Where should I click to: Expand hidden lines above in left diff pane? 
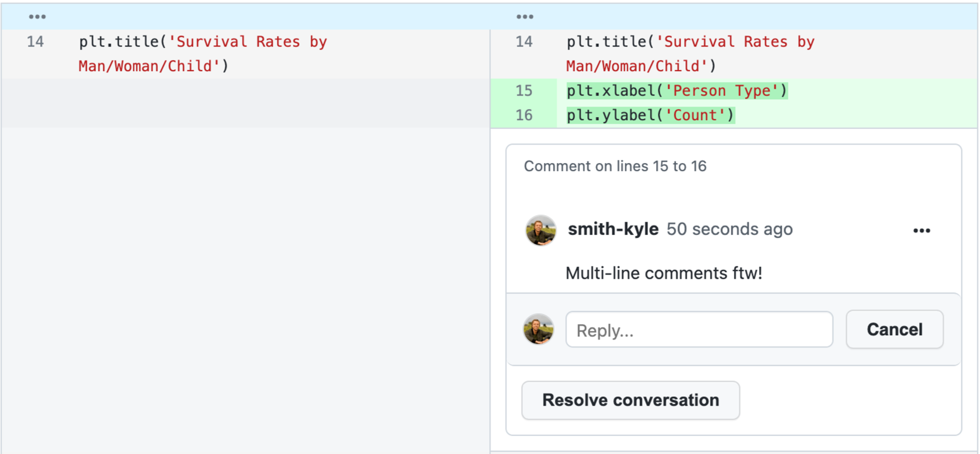click(37, 17)
